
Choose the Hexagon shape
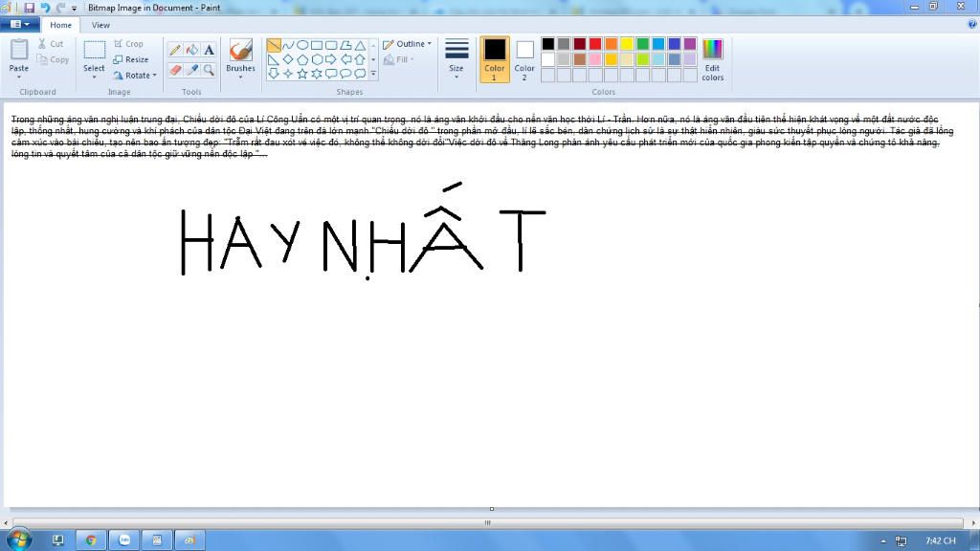click(x=317, y=59)
